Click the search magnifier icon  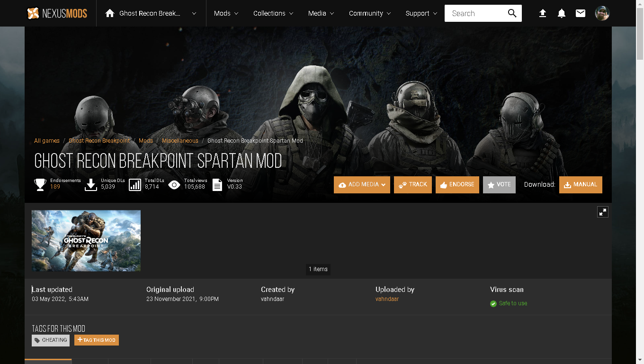point(512,13)
